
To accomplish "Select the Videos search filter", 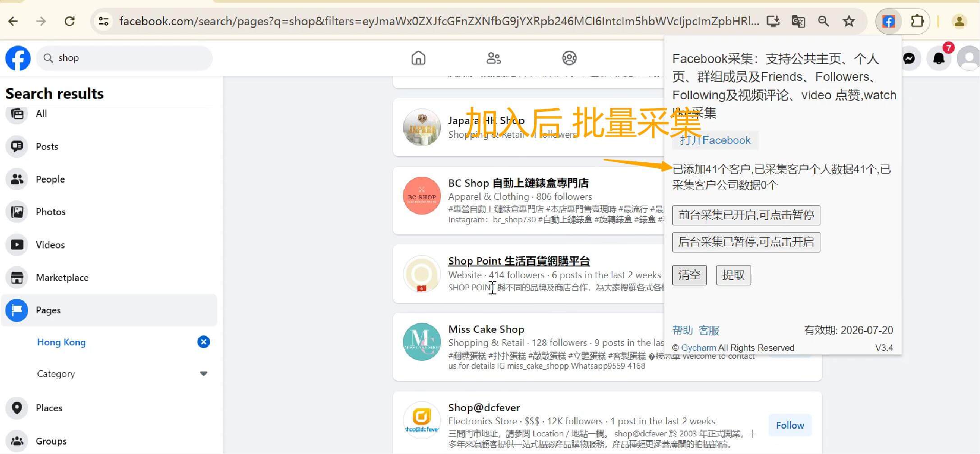I will (x=109, y=245).
